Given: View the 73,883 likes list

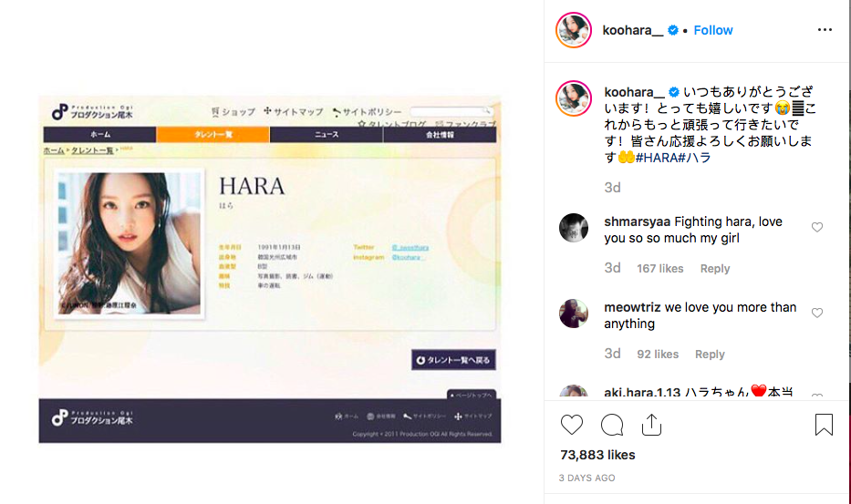Looking at the screenshot, I should 597,455.
